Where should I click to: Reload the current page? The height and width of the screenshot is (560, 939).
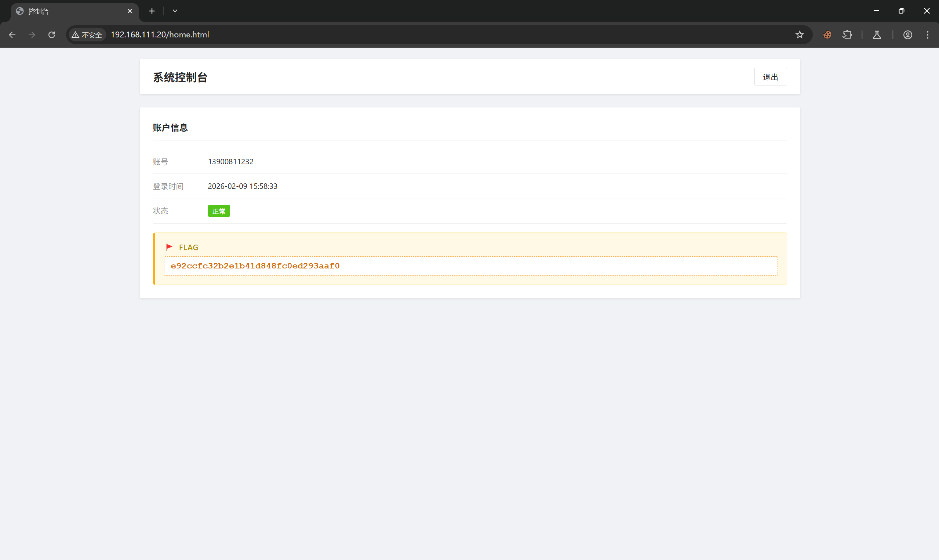(x=52, y=35)
